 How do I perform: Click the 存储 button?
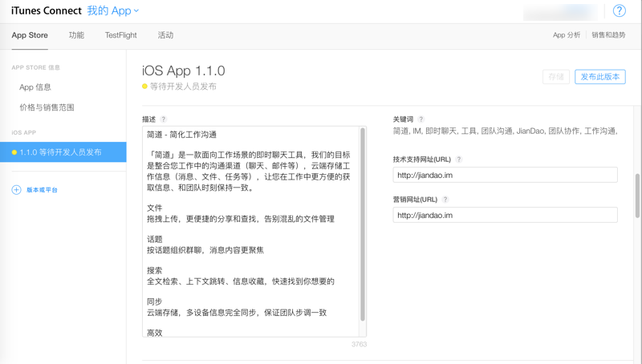pos(555,77)
